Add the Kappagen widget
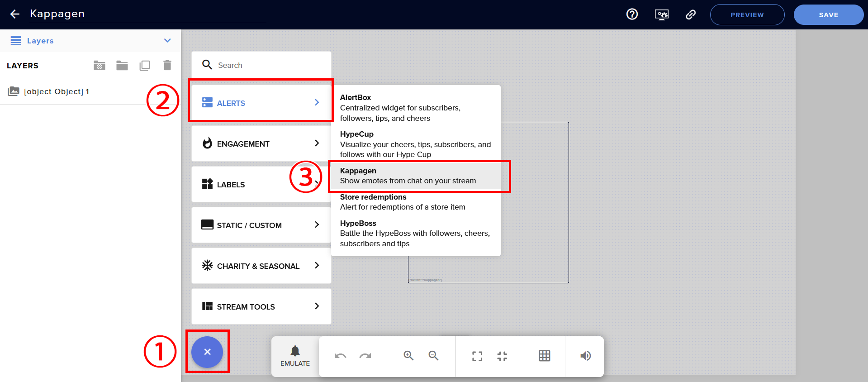Screen dimensions: 868x382 416,176
